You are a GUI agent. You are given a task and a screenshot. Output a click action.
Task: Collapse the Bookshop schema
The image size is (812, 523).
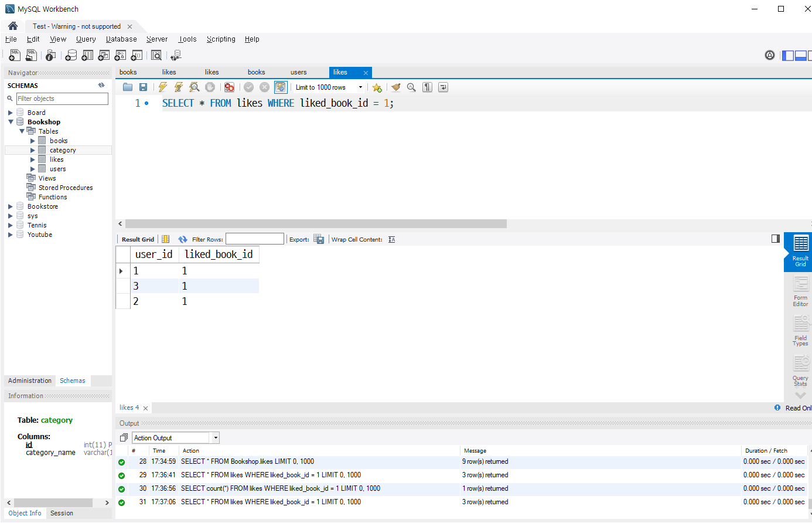coord(11,122)
